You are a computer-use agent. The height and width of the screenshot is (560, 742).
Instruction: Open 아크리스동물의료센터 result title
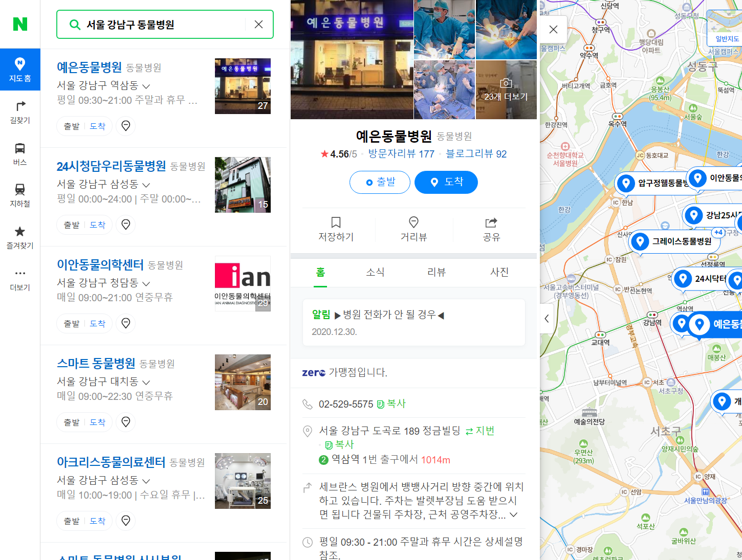[111, 462]
